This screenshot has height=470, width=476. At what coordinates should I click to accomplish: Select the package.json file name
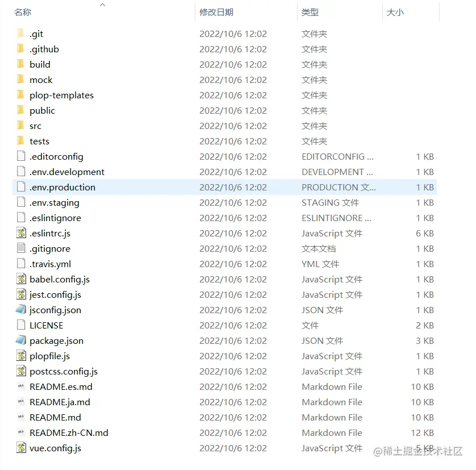[x=56, y=340]
